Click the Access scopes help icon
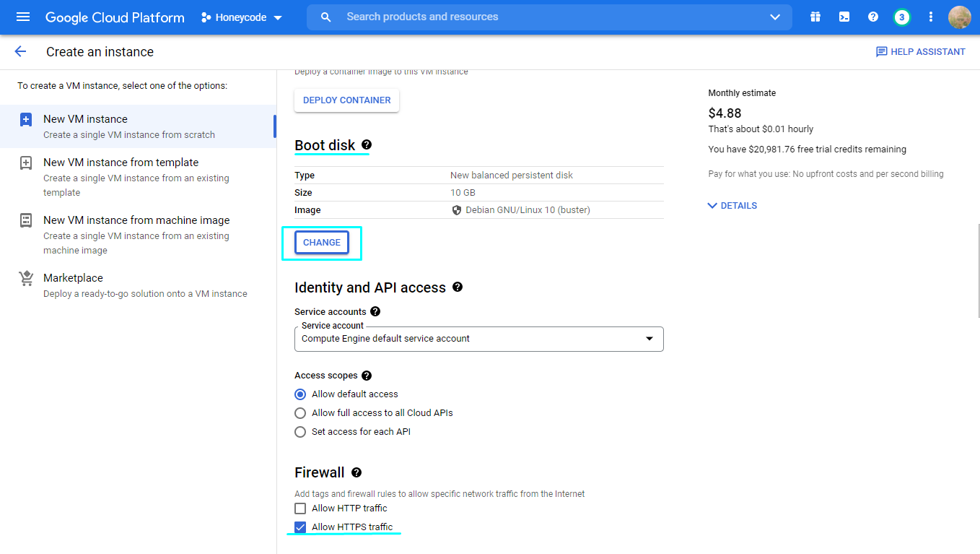 pos(367,376)
